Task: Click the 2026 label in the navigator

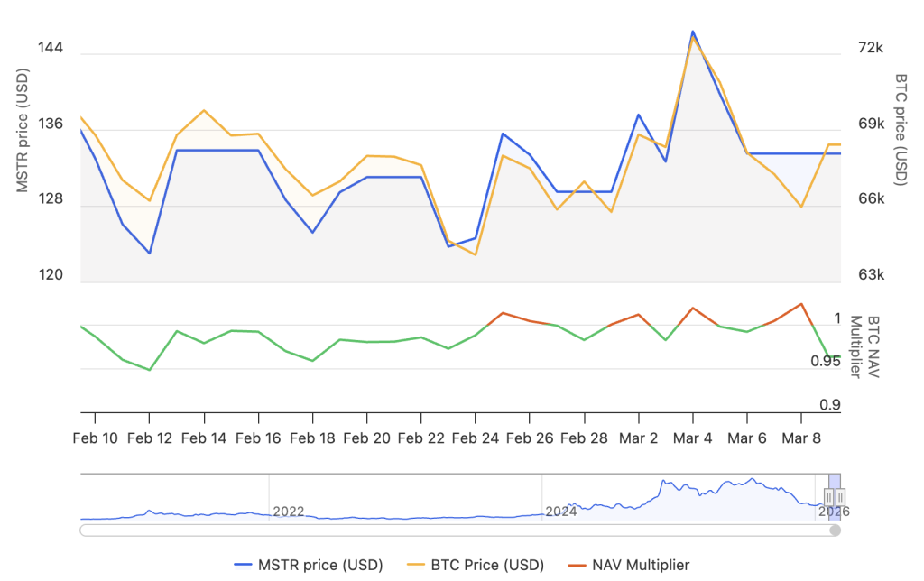Action: 835,512
